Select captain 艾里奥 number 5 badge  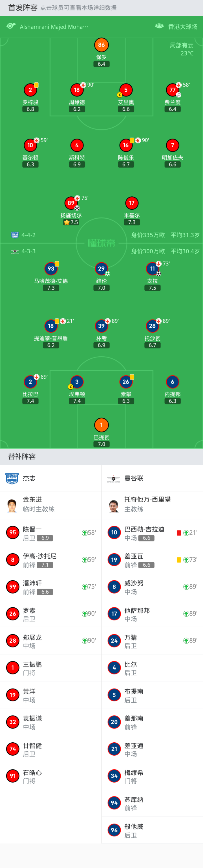[126, 90]
